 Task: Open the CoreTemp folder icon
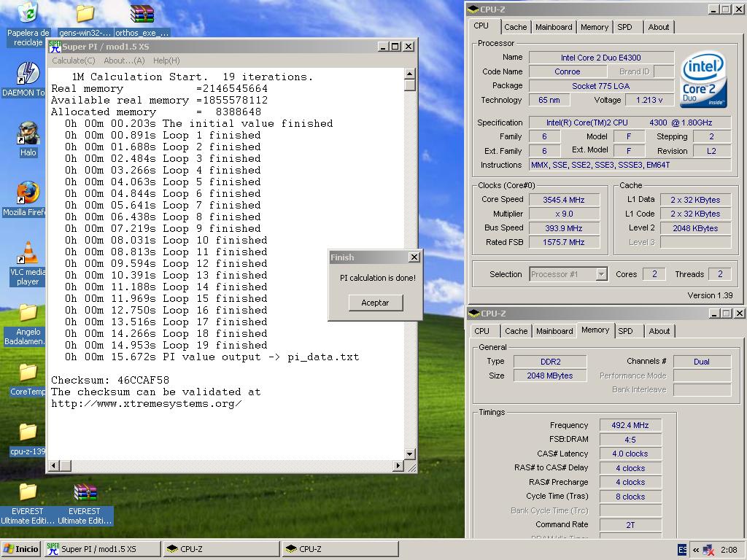[28, 373]
